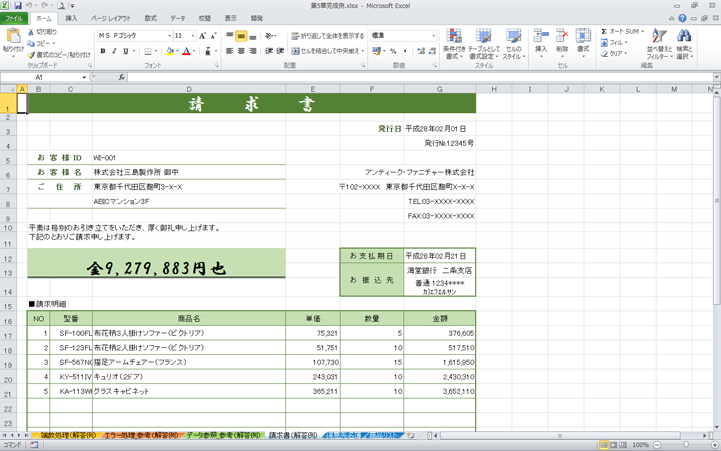Expand the formula bar
Image resolution: width=721 pixels, height=451 pixels.
[716, 77]
